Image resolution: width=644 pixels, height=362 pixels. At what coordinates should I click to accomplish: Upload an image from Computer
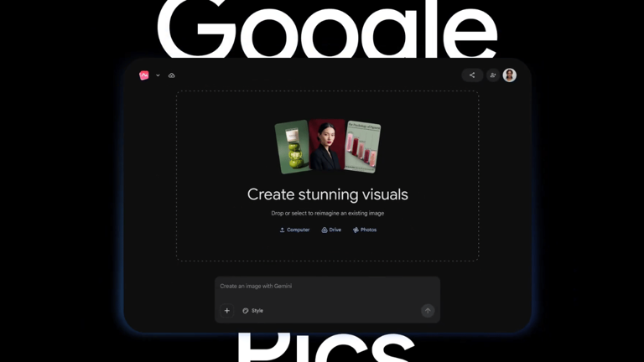pos(294,230)
